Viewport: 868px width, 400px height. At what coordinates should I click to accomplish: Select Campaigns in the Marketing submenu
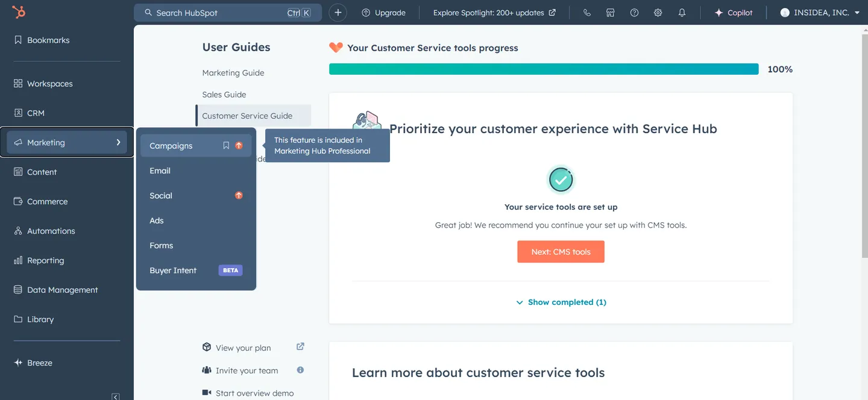tap(196, 146)
